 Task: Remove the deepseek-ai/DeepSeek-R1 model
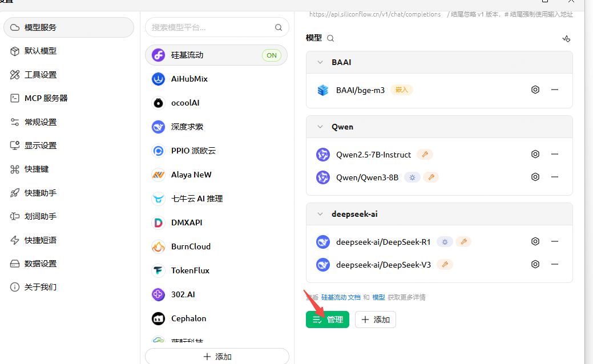pos(554,241)
